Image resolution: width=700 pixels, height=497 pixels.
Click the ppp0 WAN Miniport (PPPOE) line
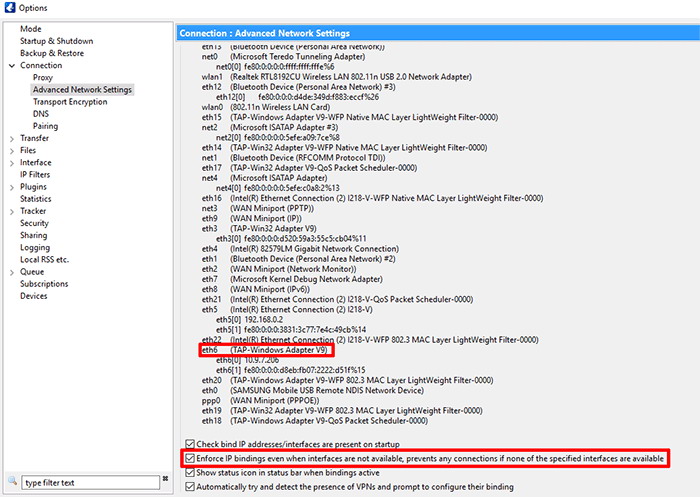pos(260,400)
